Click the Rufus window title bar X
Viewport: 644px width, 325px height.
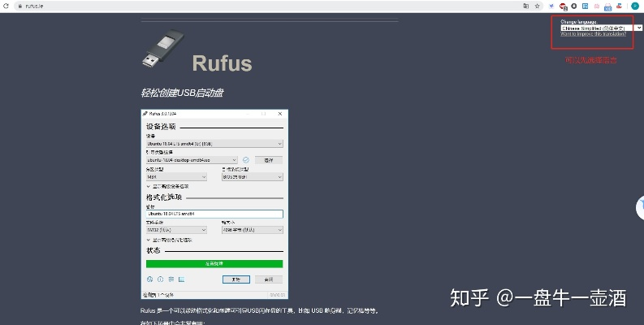coord(280,114)
